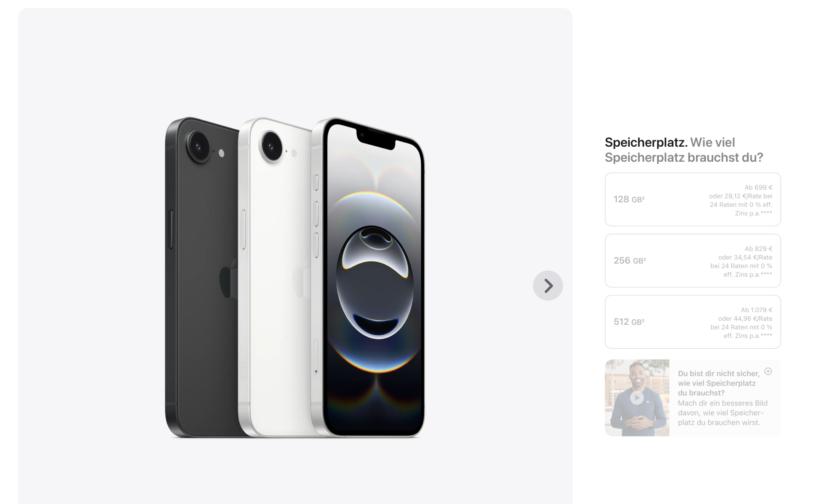Open the specialist video thumbnail
Viewport: 813px width, 504px height.
tap(637, 398)
